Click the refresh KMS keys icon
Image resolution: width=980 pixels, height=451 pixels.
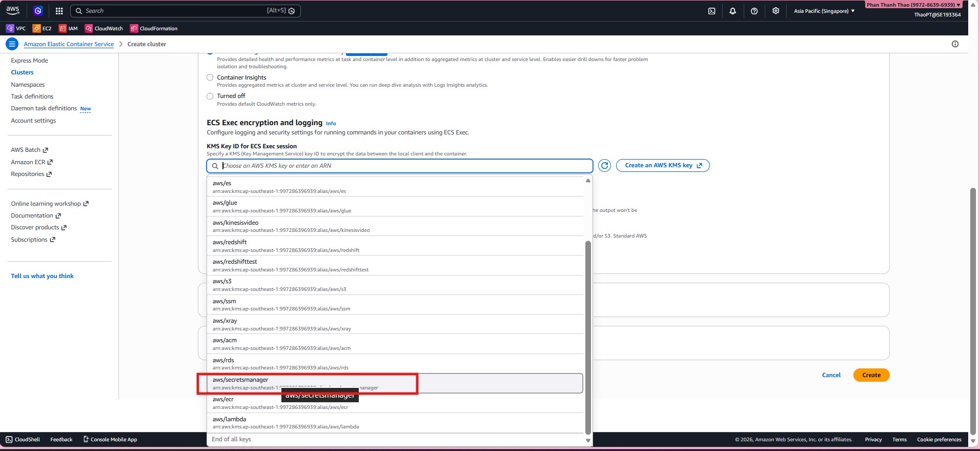click(604, 166)
